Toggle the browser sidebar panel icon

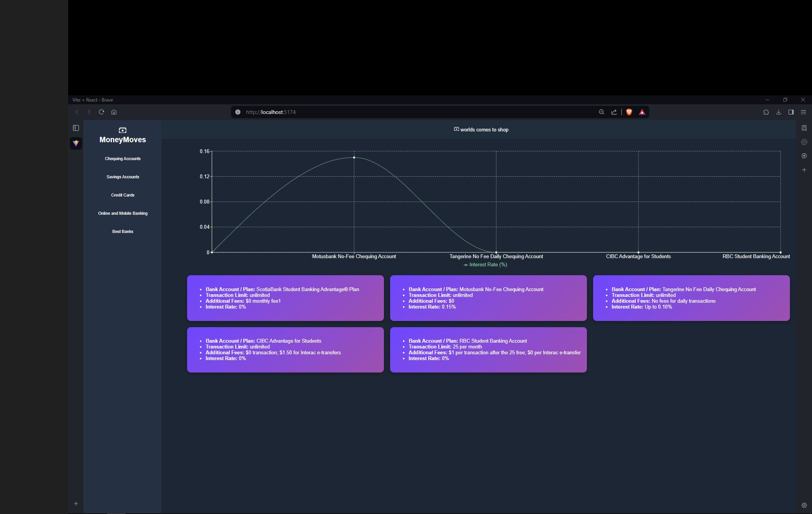tap(791, 112)
